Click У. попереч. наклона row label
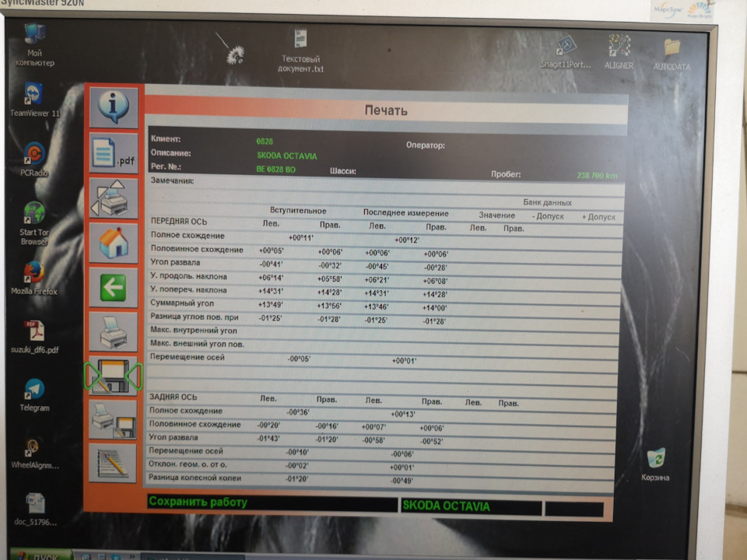The image size is (747, 560). tap(188, 290)
